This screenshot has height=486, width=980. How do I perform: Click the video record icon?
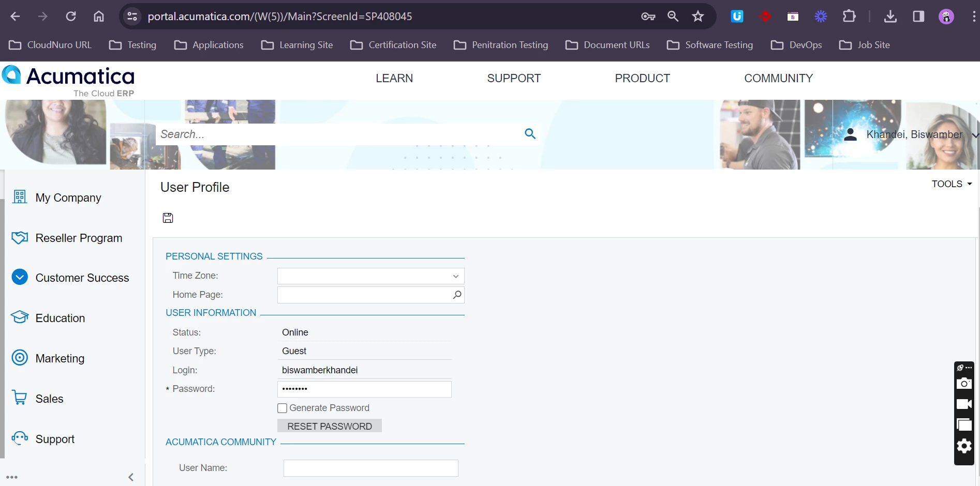click(964, 404)
